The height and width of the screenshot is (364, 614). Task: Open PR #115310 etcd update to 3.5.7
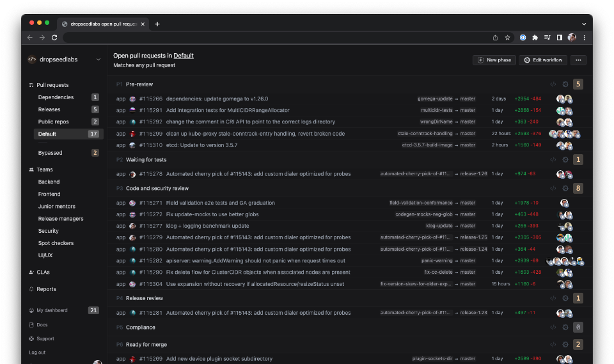pyautogui.click(x=201, y=145)
